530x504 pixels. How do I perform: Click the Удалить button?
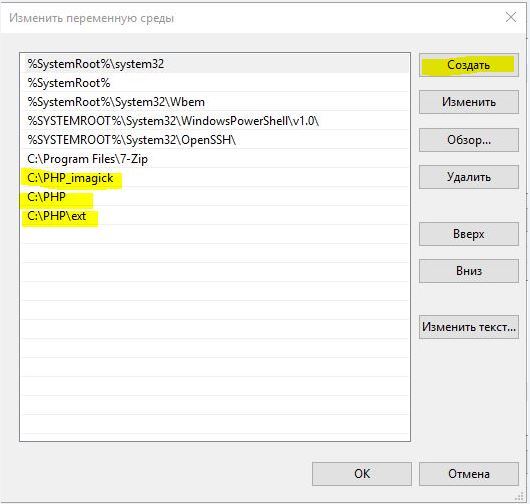[468, 177]
